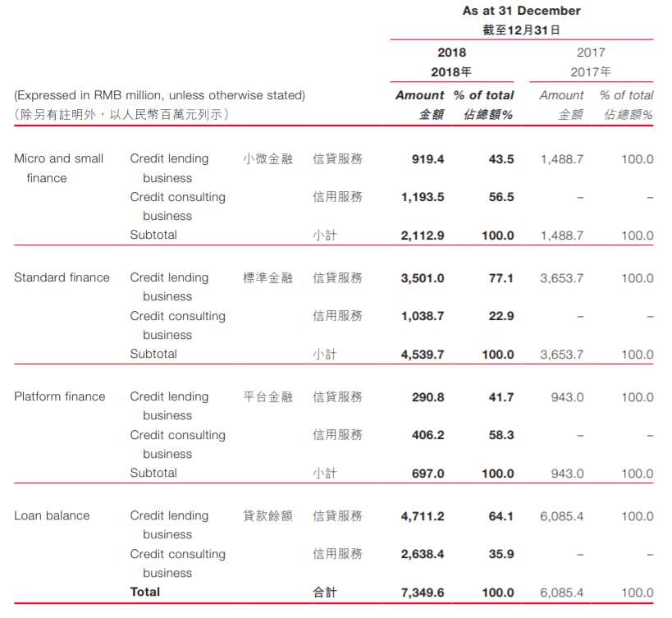The height and width of the screenshot is (618, 672).
Task: Select the 2,112.9 subtotal value
Action: tap(423, 236)
